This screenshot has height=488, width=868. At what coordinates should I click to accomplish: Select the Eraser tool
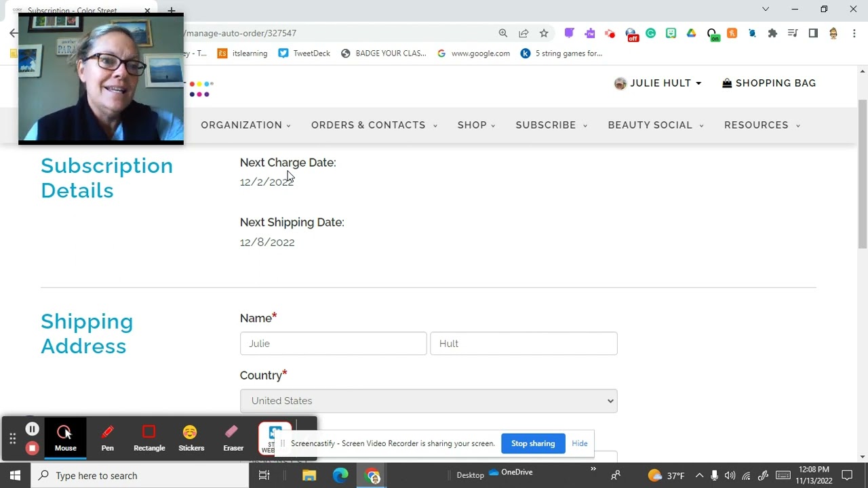233,439
